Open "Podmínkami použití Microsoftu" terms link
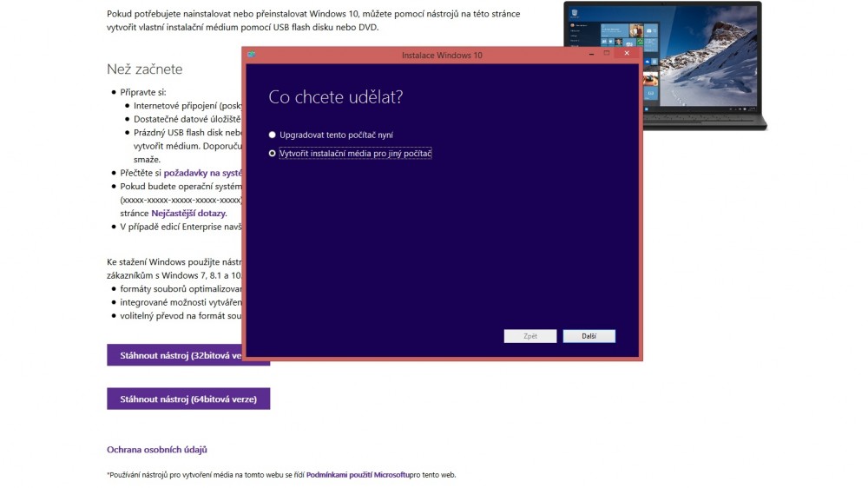The image size is (868, 488). 358,475
